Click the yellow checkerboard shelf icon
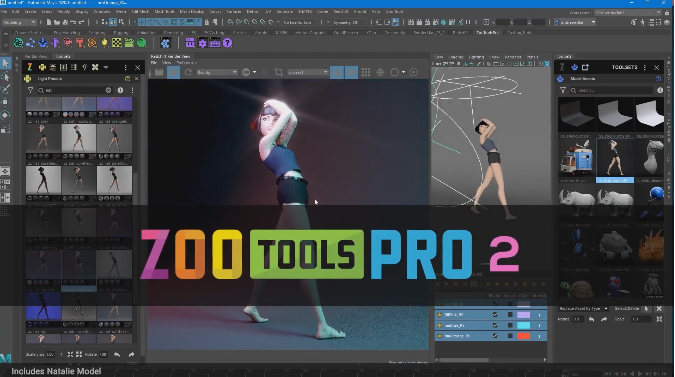 pos(117,43)
